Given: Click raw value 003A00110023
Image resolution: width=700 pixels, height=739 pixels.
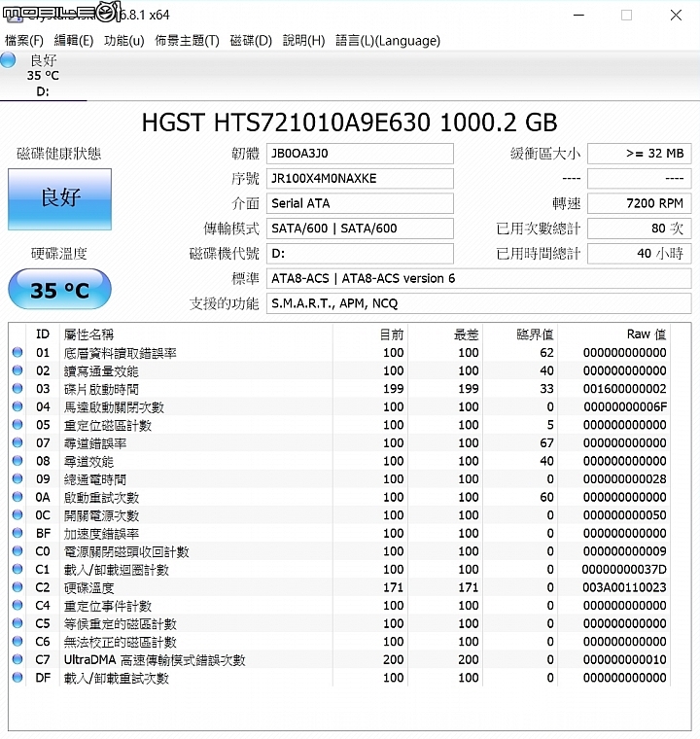Looking at the screenshot, I should coord(624,587).
